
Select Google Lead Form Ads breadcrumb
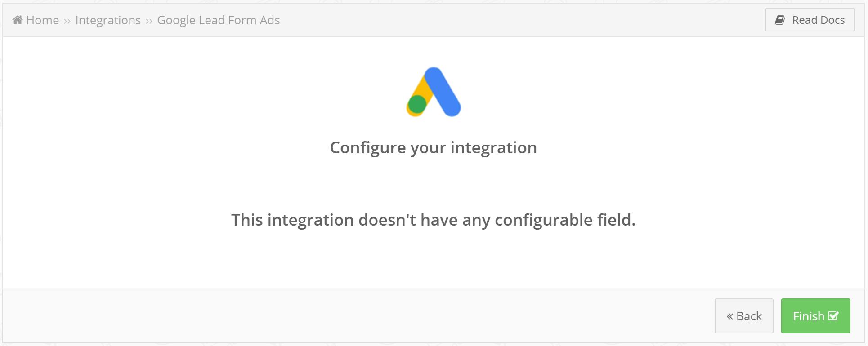coord(218,20)
